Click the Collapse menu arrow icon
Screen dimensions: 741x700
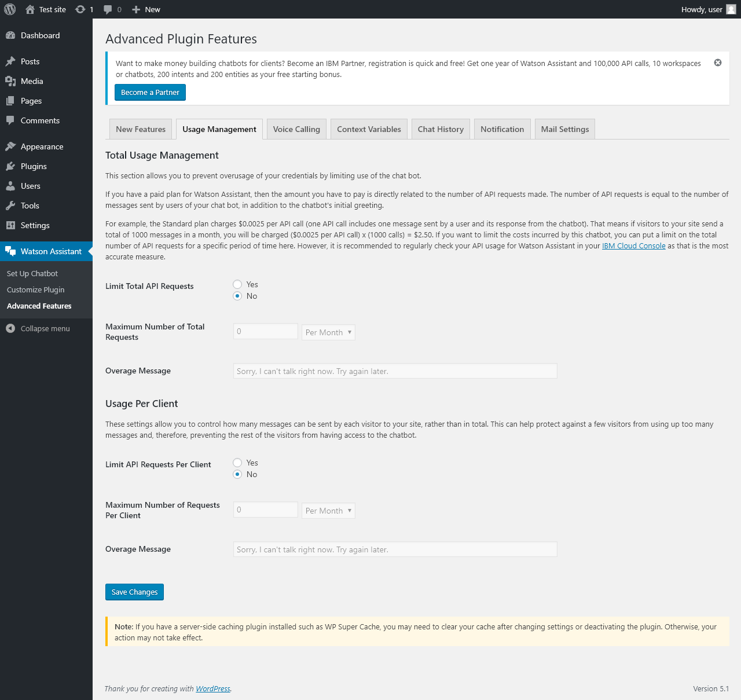(x=10, y=328)
